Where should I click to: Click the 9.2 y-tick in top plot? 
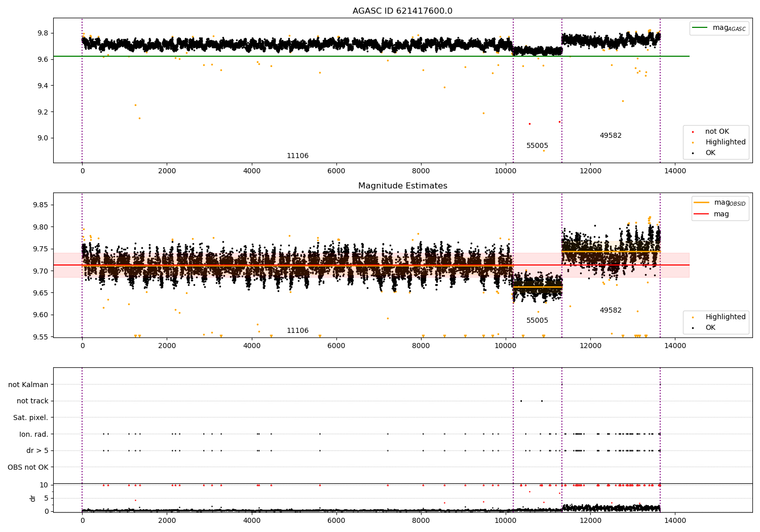42,112
